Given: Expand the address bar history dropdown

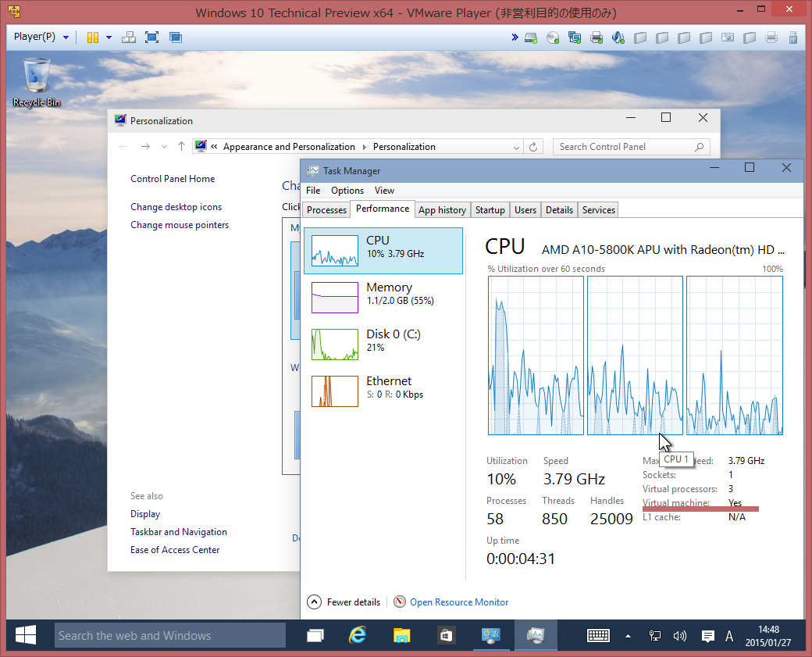Looking at the screenshot, I should [x=516, y=147].
